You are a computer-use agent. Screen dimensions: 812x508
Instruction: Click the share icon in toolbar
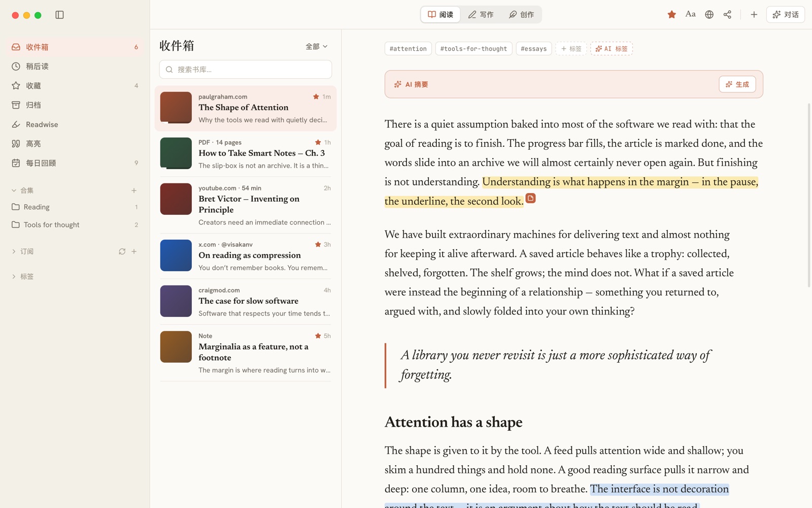[727, 15]
